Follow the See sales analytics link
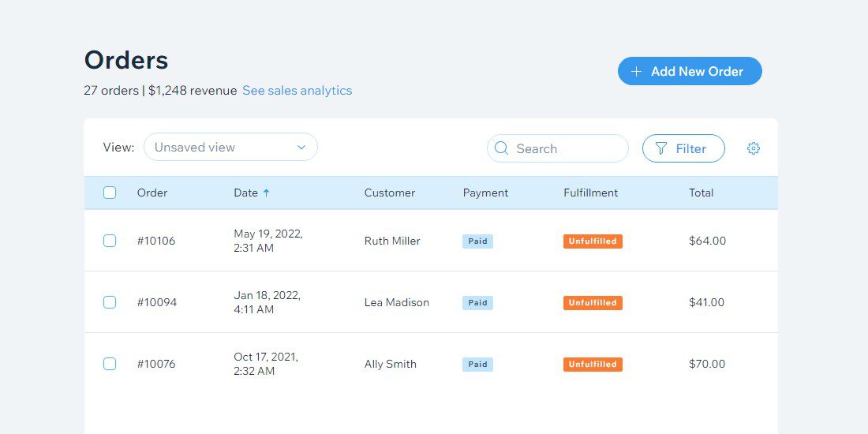This screenshot has width=868, height=434. click(x=297, y=90)
